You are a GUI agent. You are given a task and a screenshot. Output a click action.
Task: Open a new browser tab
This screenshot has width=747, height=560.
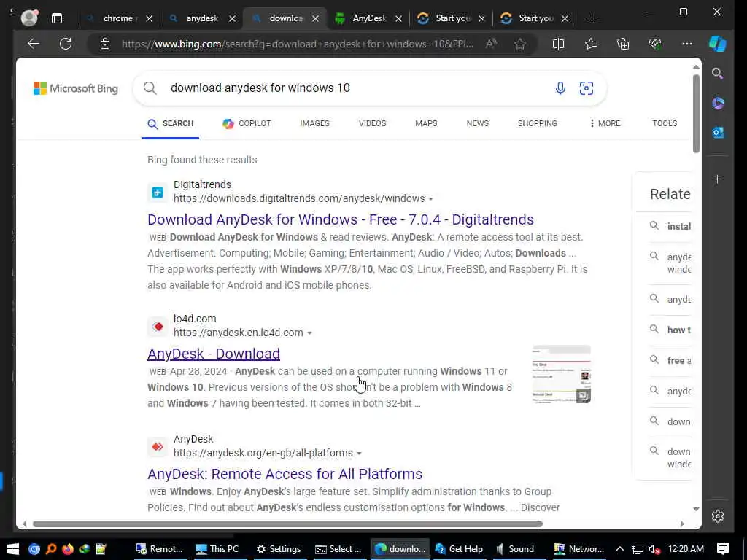tap(592, 18)
